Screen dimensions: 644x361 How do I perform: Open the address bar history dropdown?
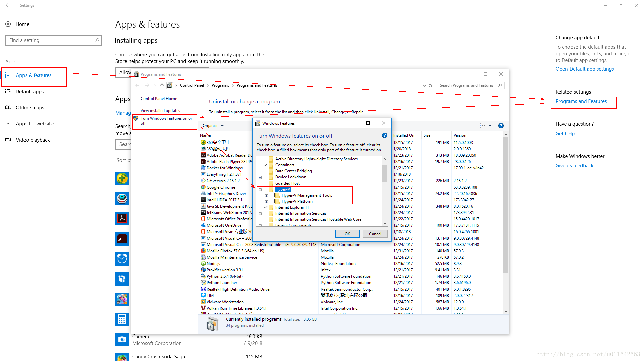click(x=424, y=85)
